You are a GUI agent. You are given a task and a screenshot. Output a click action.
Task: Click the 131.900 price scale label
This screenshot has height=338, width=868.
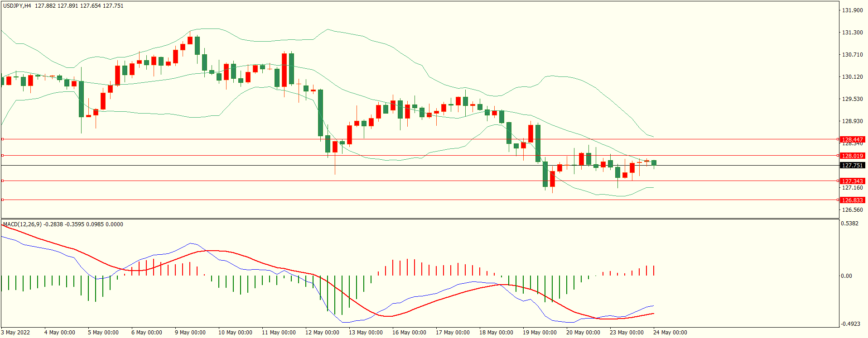pyautogui.click(x=852, y=10)
